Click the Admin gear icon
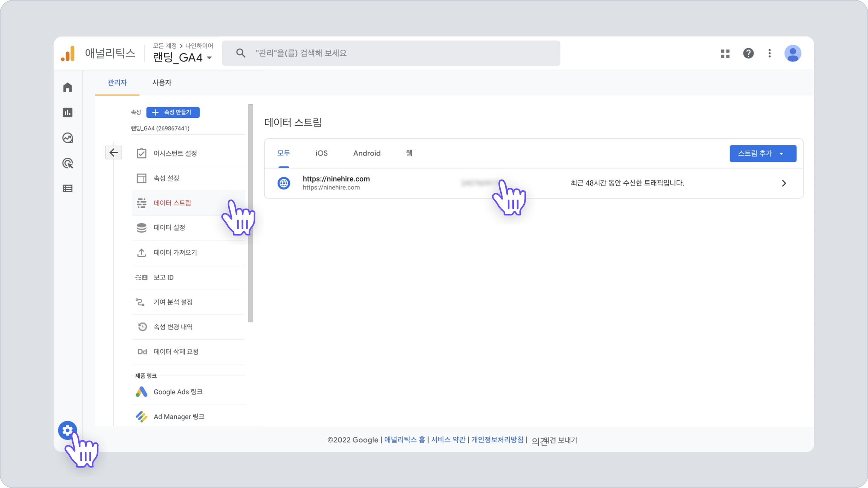Screen dimensions: 868x488 (x=67, y=430)
